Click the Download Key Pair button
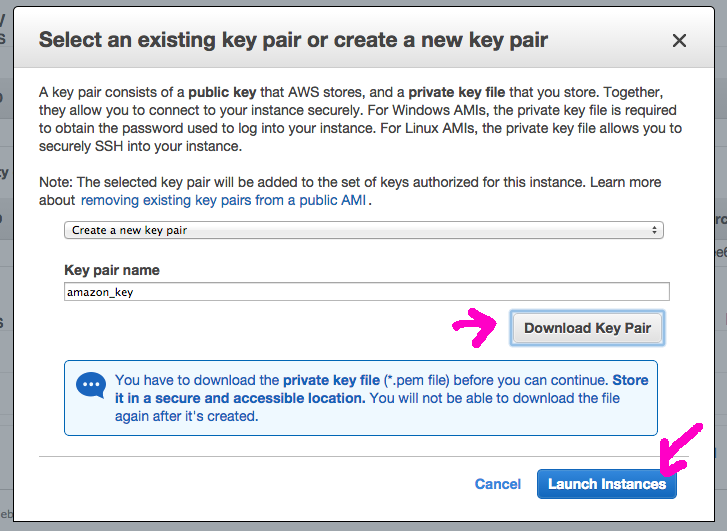Image resolution: width=727 pixels, height=531 pixels. point(587,328)
